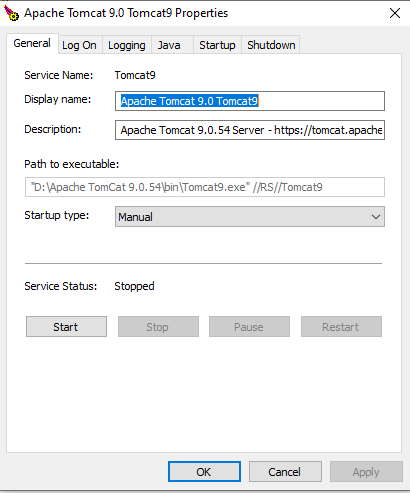Switch to the Log On tab
This screenshot has height=493, width=410.
click(x=79, y=45)
